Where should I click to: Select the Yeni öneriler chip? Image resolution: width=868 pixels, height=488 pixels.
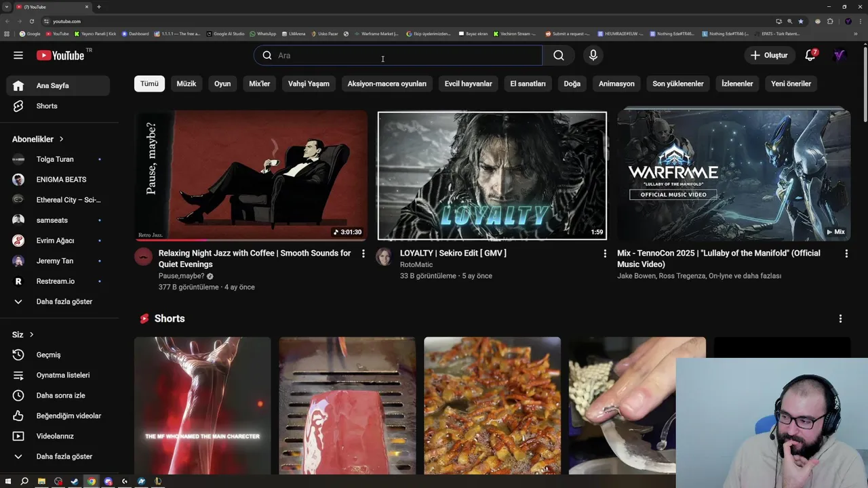(x=791, y=83)
